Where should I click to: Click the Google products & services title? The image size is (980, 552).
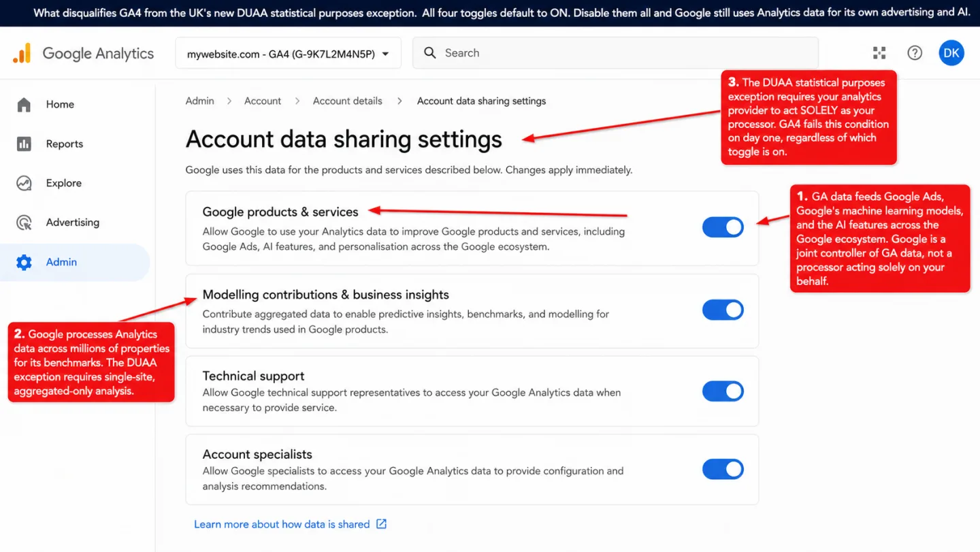pos(280,212)
